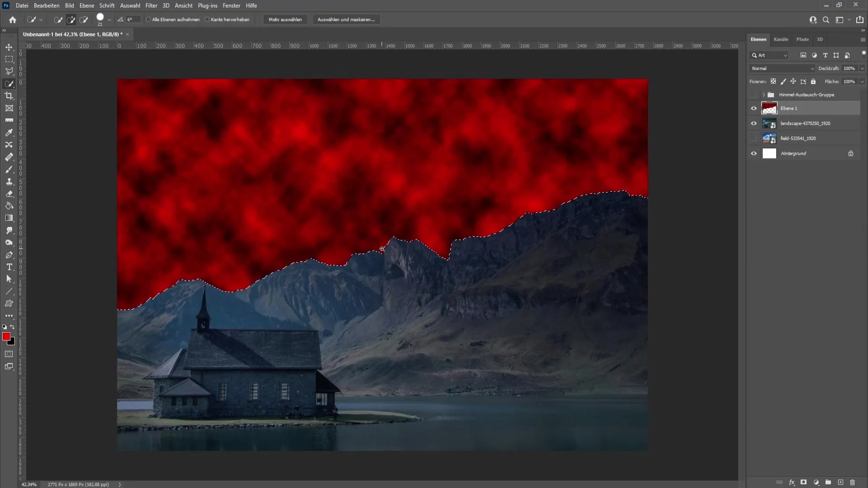
Task: Choose New Selection mode for quick selection
Action: pos(58,19)
